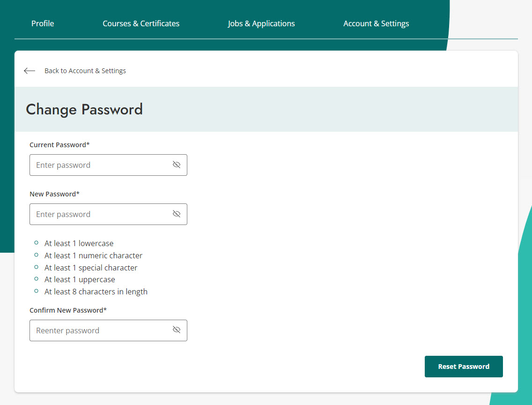Click Back to Account & Settings link
The image size is (532, 405).
85,70
